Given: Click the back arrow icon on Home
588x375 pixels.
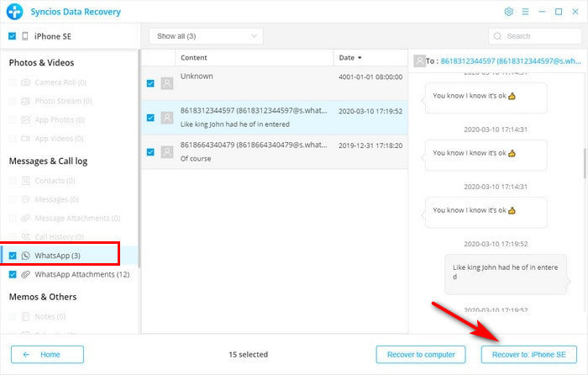Looking at the screenshot, I should 26,354.
